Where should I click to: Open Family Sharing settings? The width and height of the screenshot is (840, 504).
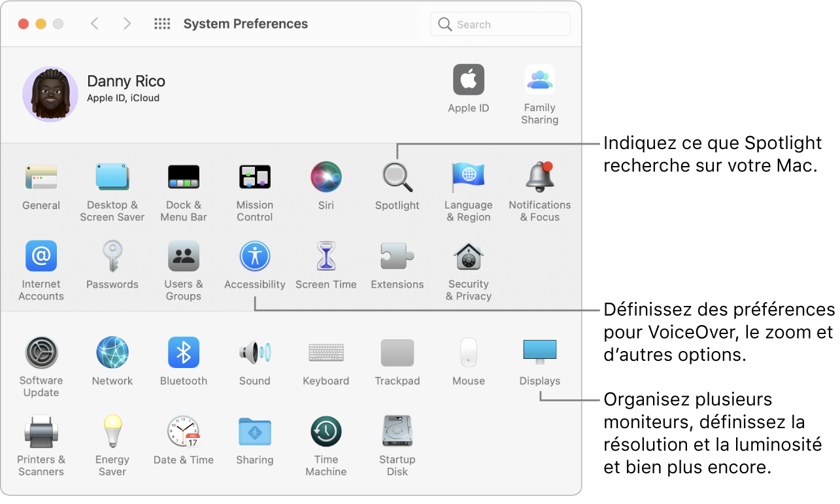pos(539,80)
